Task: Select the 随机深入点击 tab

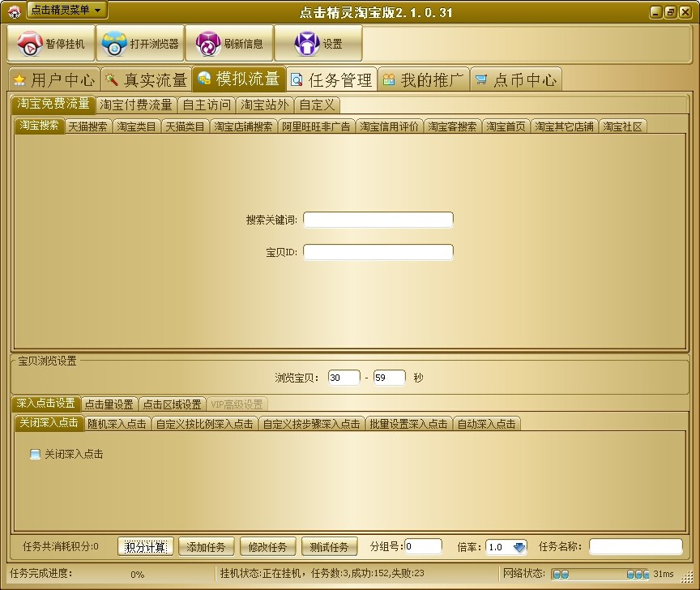Action: (x=117, y=424)
